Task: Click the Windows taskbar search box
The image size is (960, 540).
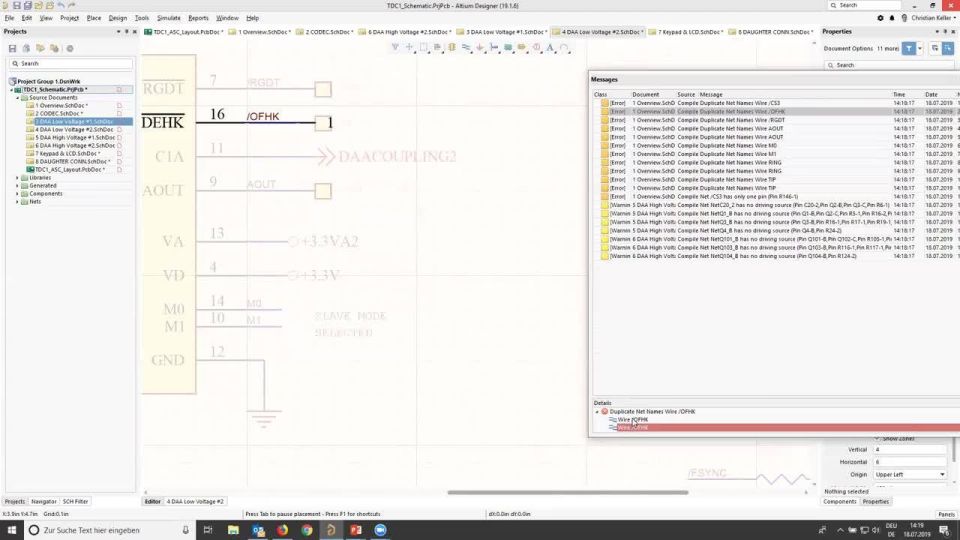Action: [110, 530]
